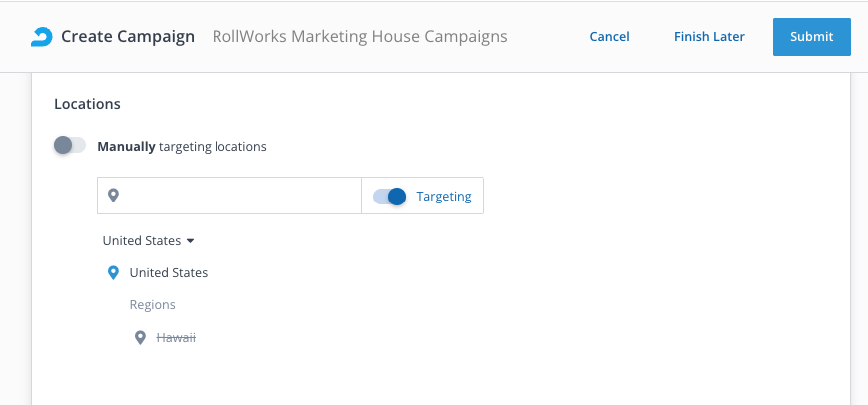Click the RollWorks Marketing House Campaigns name
Viewport: 868px width, 405px height.
click(x=359, y=37)
